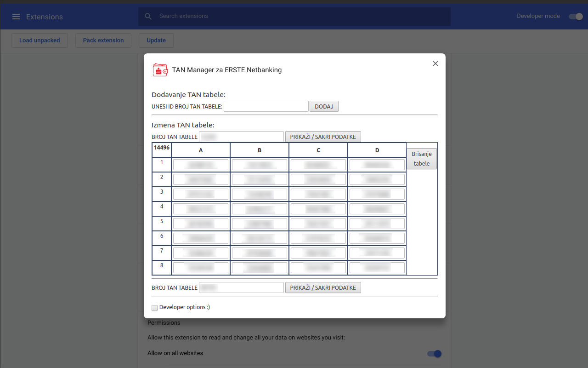Select TAN field row 3 column D
This screenshot has height=368, width=588.
(377, 194)
